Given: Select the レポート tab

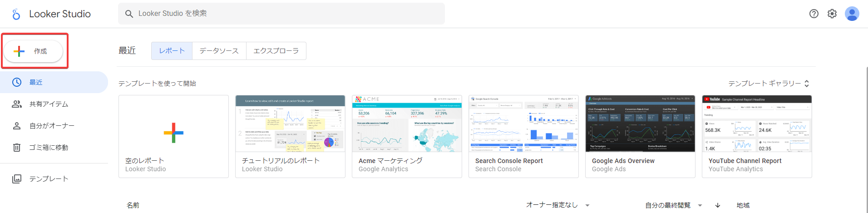Looking at the screenshot, I should pos(172,51).
